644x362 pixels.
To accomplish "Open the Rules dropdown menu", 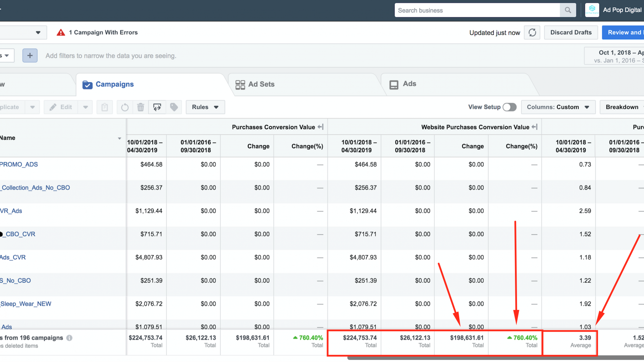I will point(205,107).
